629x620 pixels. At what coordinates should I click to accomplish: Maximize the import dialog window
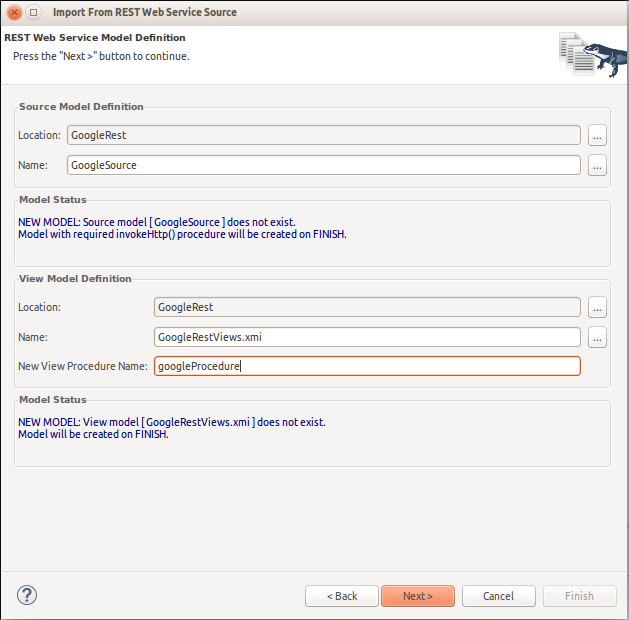(x=34, y=12)
